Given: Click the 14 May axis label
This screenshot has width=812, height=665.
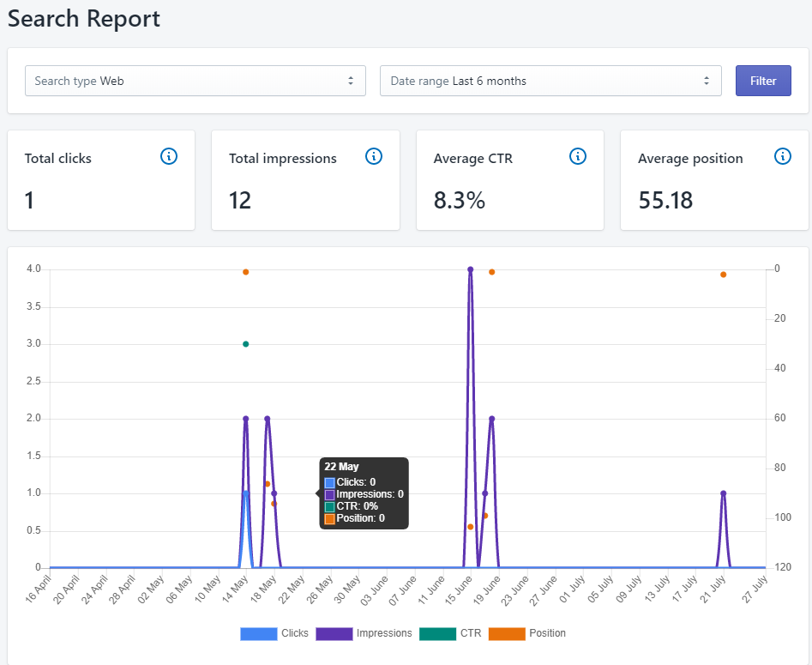Looking at the screenshot, I should click(235, 589).
